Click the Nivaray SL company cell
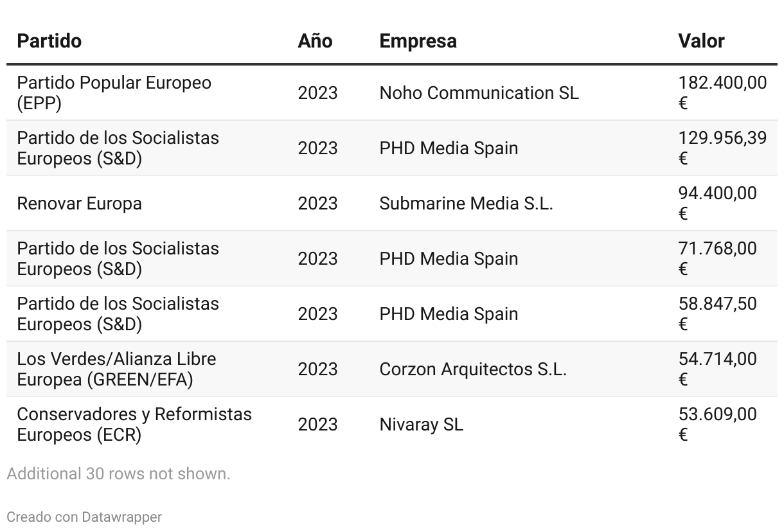The image size is (784, 532). (421, 425)
